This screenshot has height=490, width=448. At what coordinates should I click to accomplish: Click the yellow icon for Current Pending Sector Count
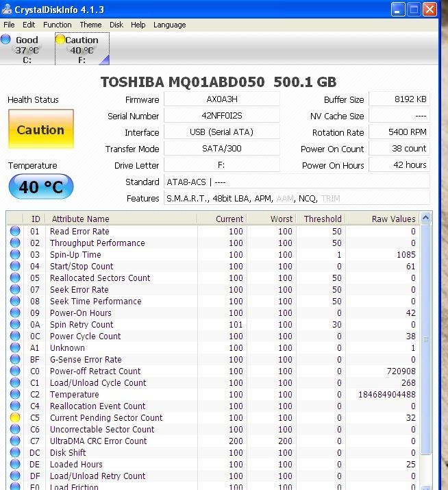click(15, 417)
